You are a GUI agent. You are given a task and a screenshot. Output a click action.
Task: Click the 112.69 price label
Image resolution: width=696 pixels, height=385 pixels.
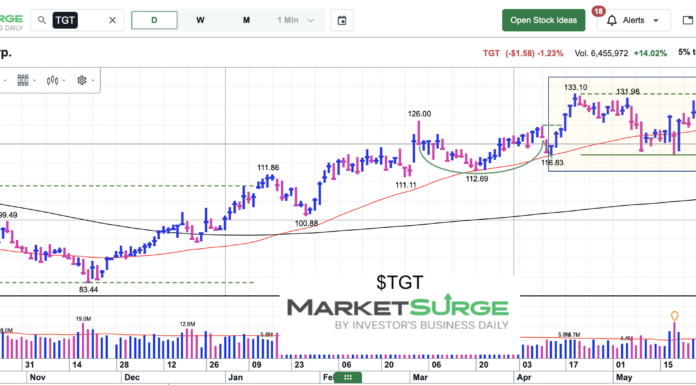[477, 179]
